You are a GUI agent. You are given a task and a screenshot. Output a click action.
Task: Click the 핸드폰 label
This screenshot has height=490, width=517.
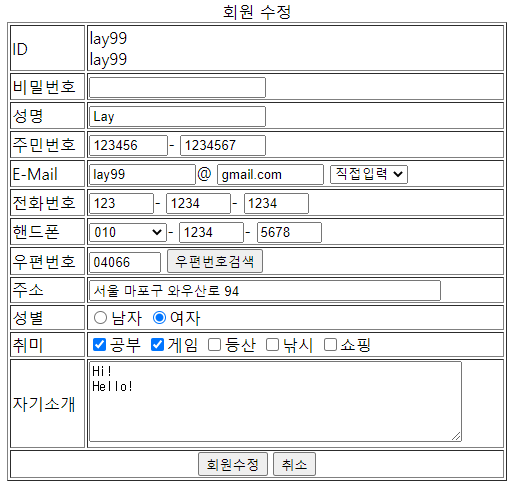point(36,232)
